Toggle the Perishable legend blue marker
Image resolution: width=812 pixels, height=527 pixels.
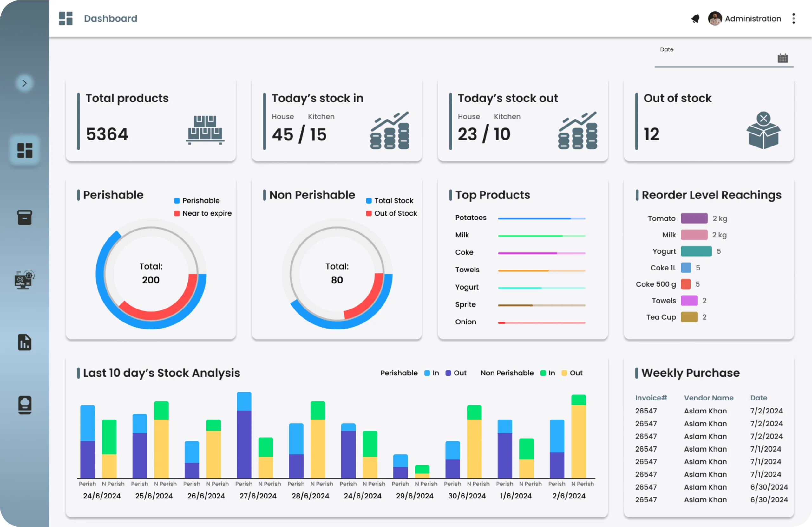[x=177, y=201]
